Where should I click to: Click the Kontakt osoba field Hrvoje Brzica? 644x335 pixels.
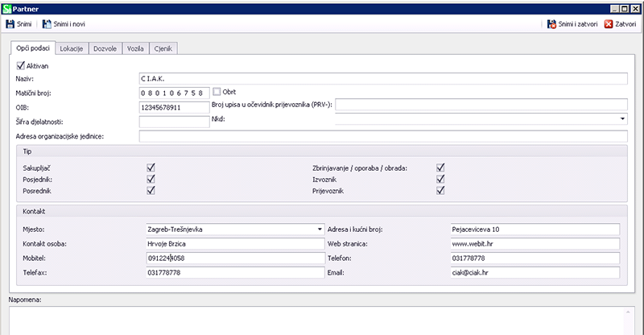pyautogui.click(x=235, y=244)
